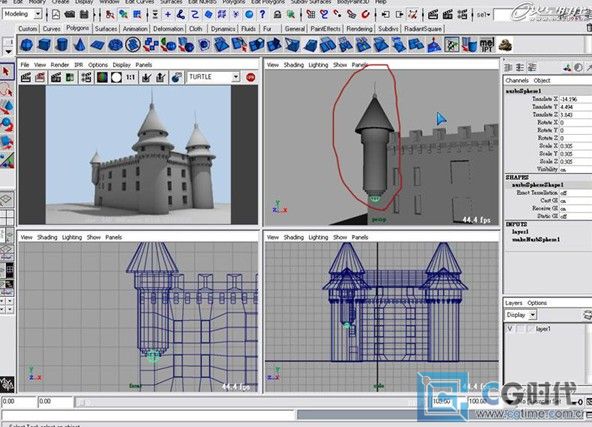Open Lighting menu of bottom-left viewport

click(72, 237)
